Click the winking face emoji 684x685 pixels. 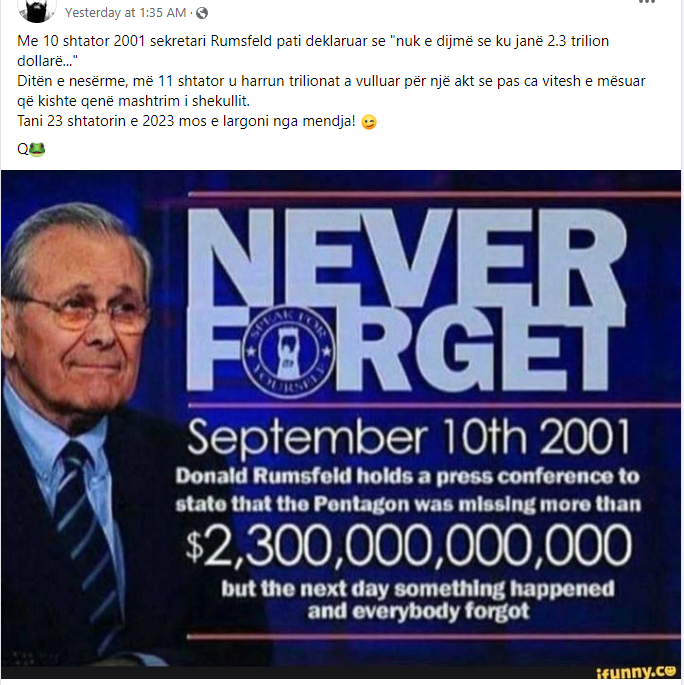[369, 122]
